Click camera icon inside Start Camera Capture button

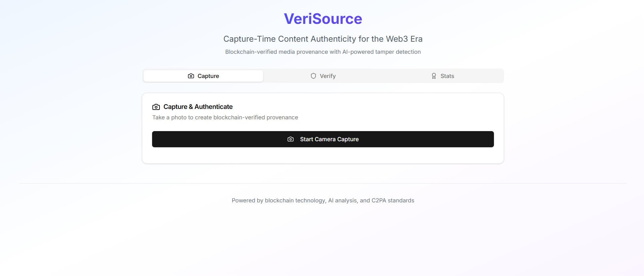(291, 139)
